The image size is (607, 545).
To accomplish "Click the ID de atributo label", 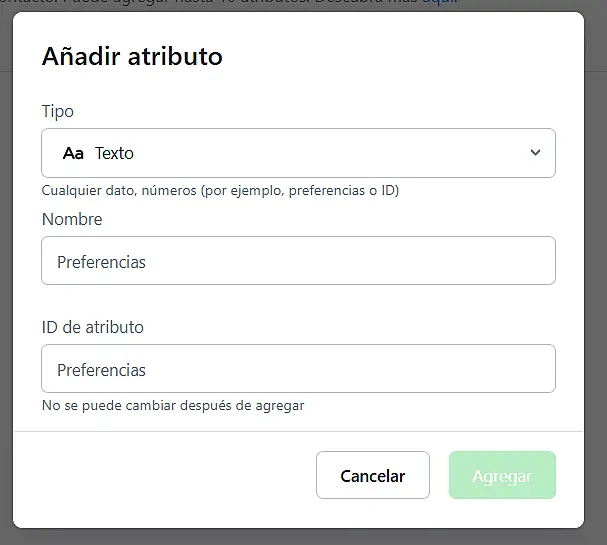I will click(93, 327).
